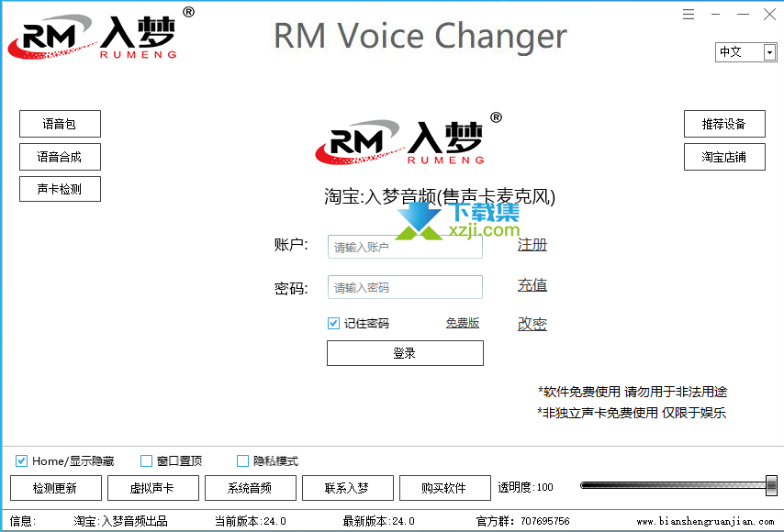The height and width of the screenshot is (532, 784).
Task: Open the 虚拟声卡 button
Action: pyautogui.click(x=153, y=488)
